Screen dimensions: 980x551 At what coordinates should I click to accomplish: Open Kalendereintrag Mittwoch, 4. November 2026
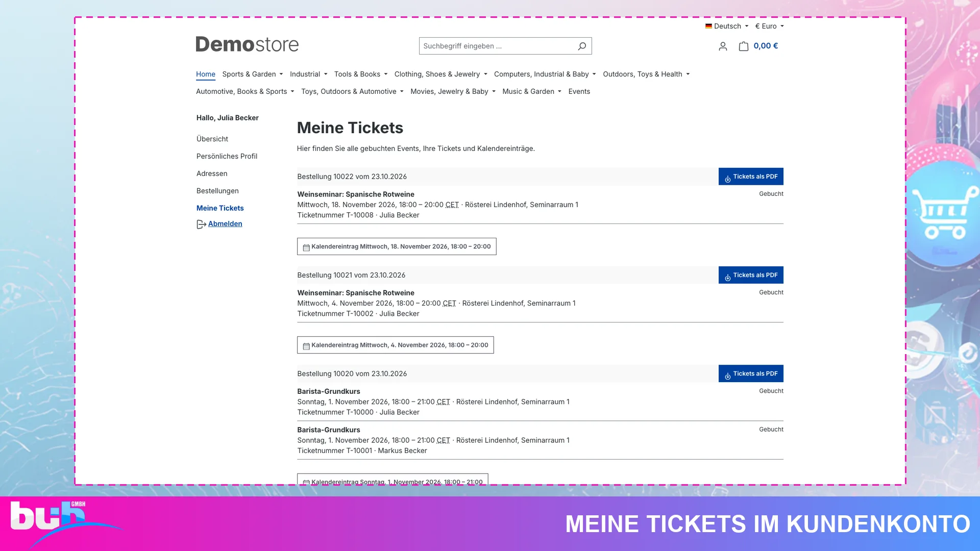point(396,345)
